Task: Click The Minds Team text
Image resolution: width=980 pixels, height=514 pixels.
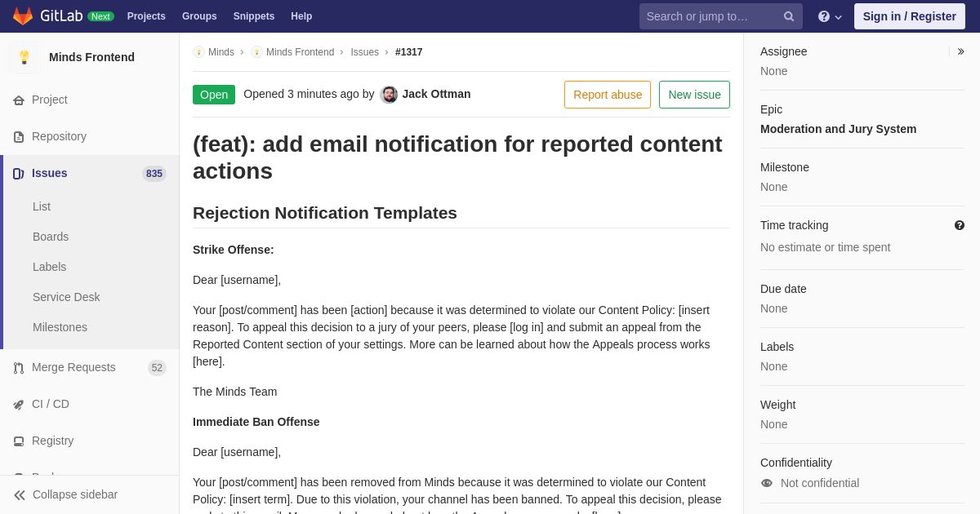Action: (x=235, y=392)
